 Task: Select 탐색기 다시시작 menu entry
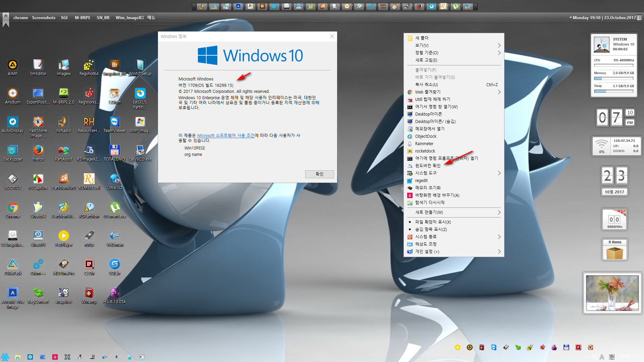(453, 202)
